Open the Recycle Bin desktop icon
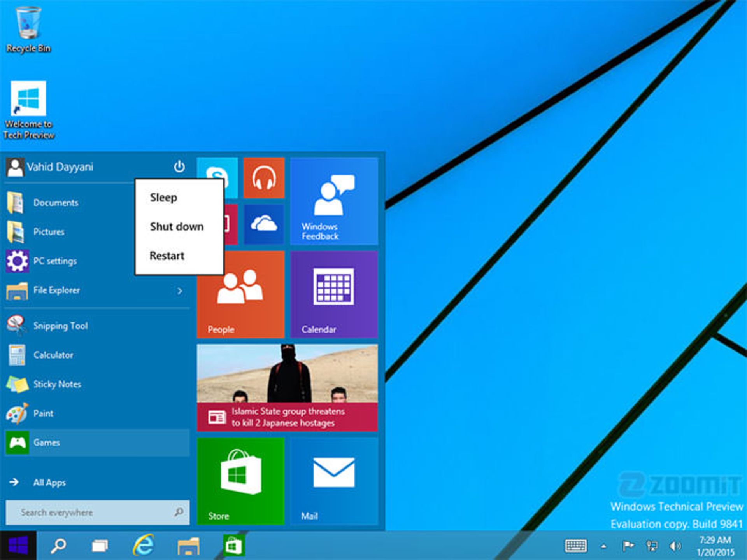The image size is (747, 560). [x=28, y=29]
